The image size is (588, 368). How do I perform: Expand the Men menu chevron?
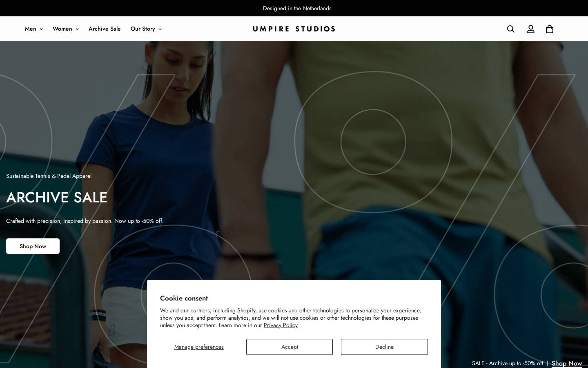(x=41, y=29)
